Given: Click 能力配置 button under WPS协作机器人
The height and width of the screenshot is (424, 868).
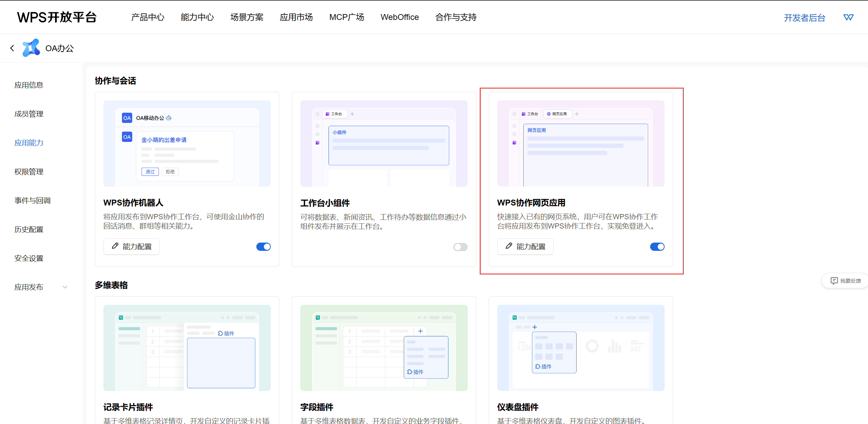Looking at the screenshot, I should (x=132, y=247).
